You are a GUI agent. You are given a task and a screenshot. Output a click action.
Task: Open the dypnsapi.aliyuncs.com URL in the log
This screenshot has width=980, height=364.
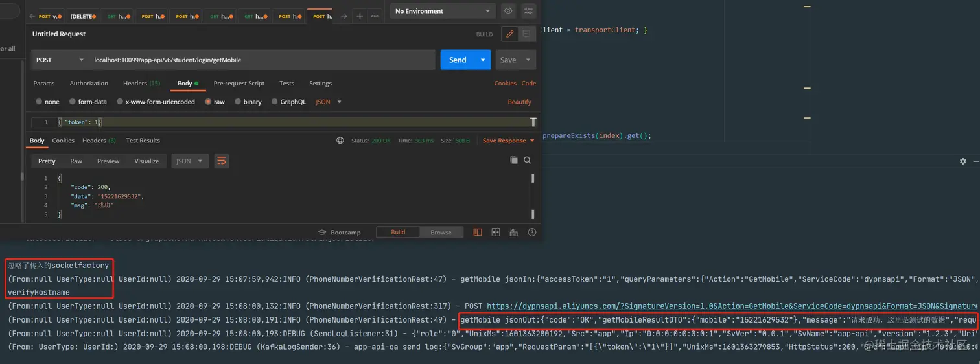point(732,306)
